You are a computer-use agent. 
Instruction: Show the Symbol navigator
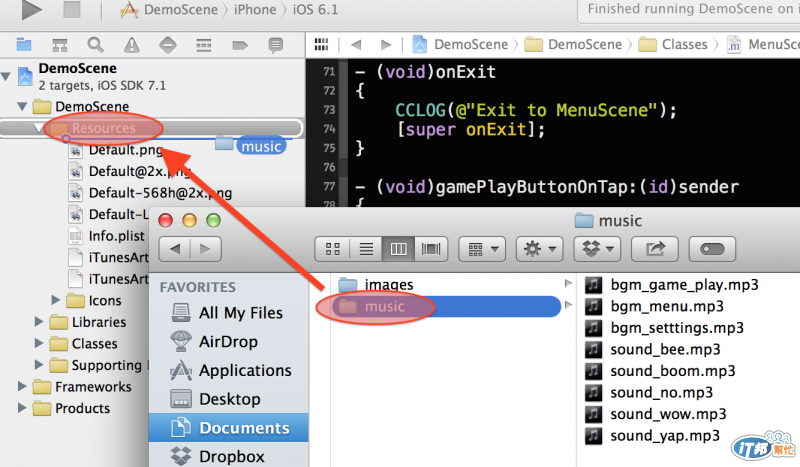pyautogui.click(x=60, y=45)
